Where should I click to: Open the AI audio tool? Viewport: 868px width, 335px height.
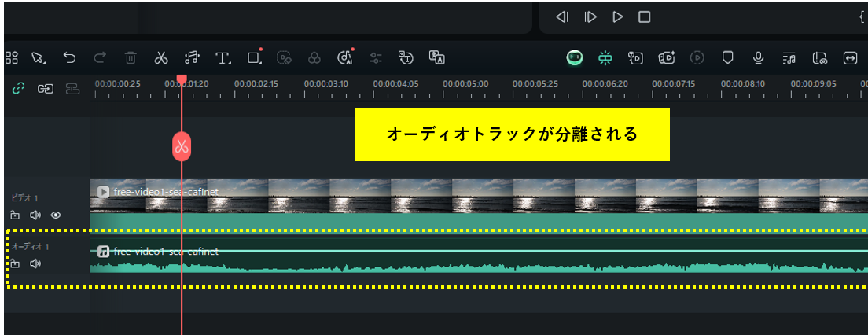pos(345,57)
